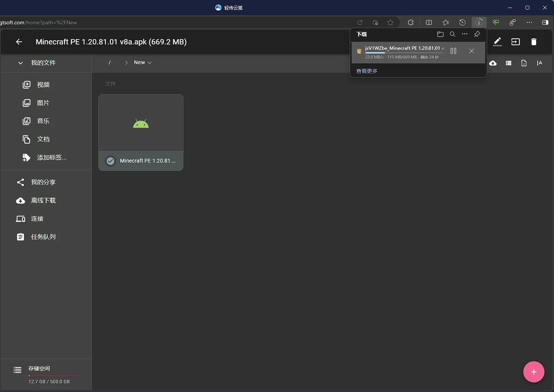Click the 文件 section label
Screen dimensions: 554x392
click(110, 84)
